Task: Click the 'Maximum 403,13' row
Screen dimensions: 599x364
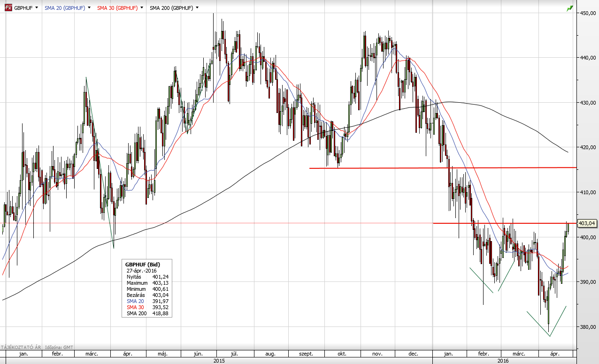Action: pos(147,283)
